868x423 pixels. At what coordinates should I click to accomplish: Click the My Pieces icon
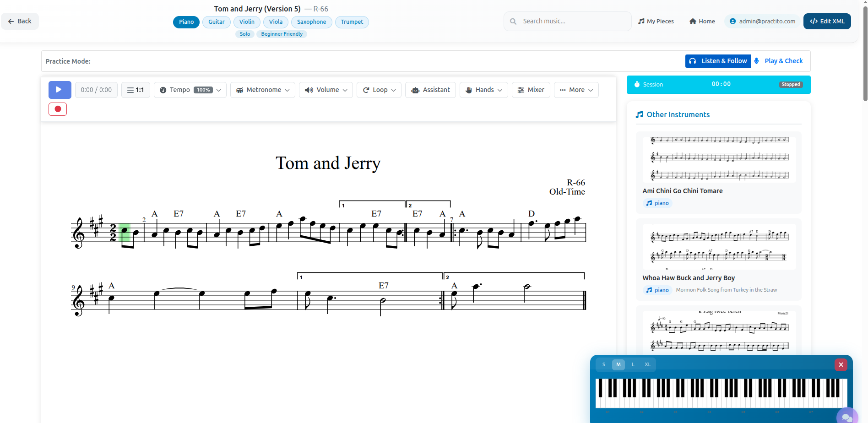(642, 21)
